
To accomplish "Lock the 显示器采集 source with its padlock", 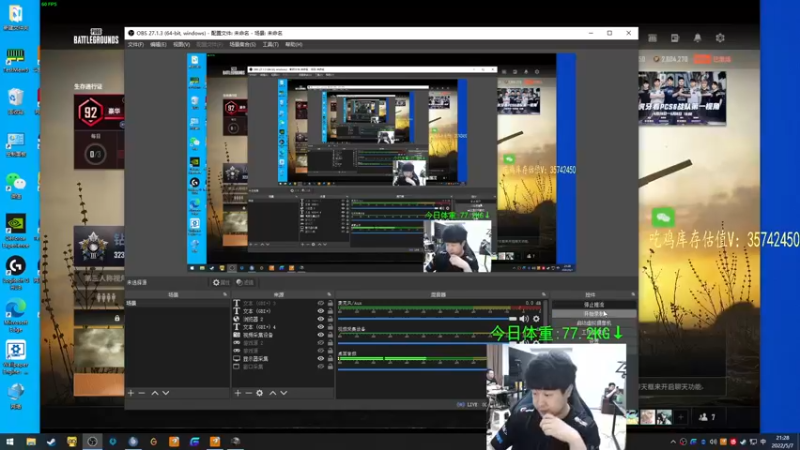I will [x=330, y=358].
